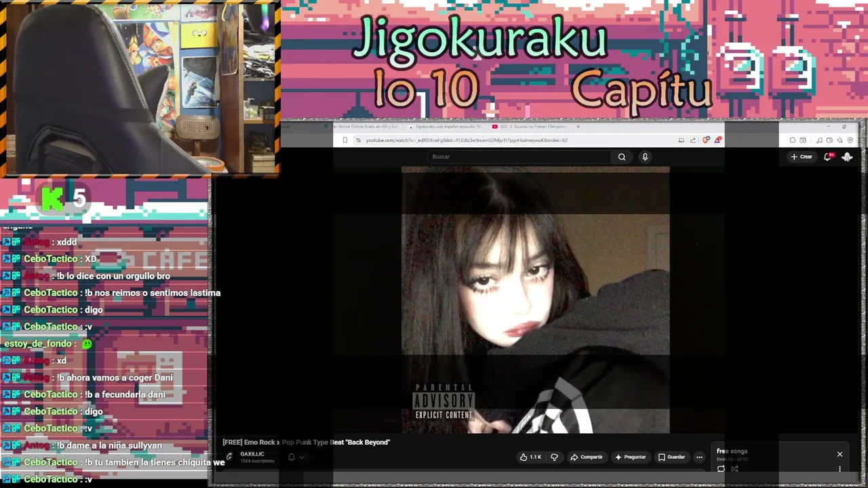Screen dimensions: 868x488
Task: Switch to the Jigokuraku sub español tab
Action: click(448, 126)
